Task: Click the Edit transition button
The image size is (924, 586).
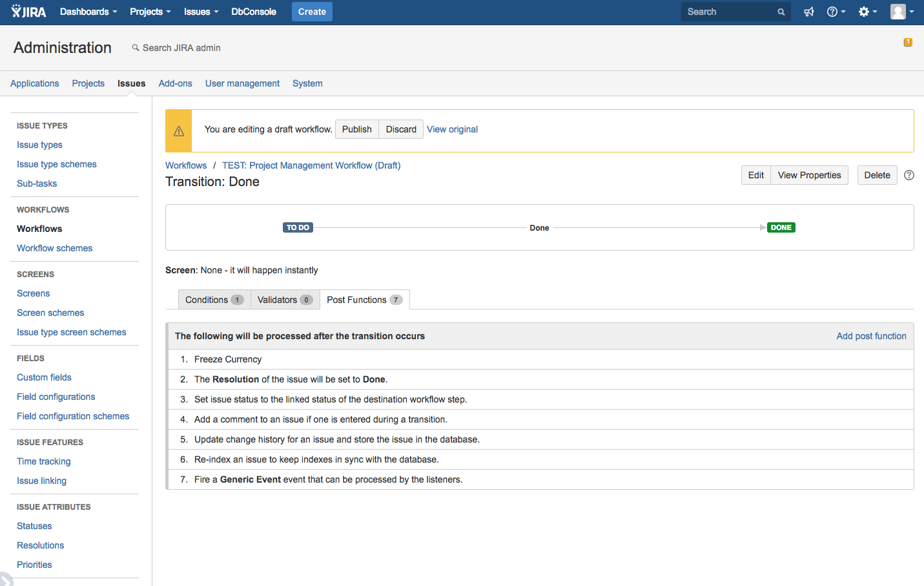Action: pyautogui.click(x=756, y=175)
